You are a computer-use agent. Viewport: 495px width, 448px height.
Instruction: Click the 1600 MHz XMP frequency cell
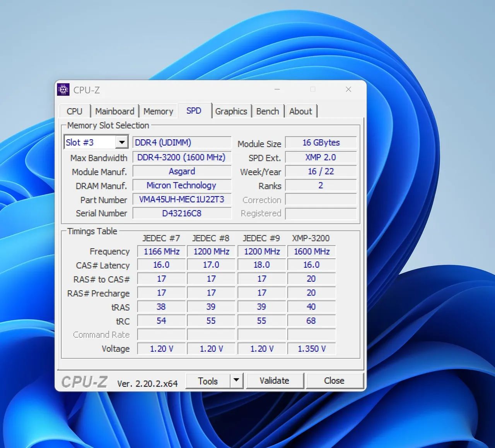click(x=312, y=251)
